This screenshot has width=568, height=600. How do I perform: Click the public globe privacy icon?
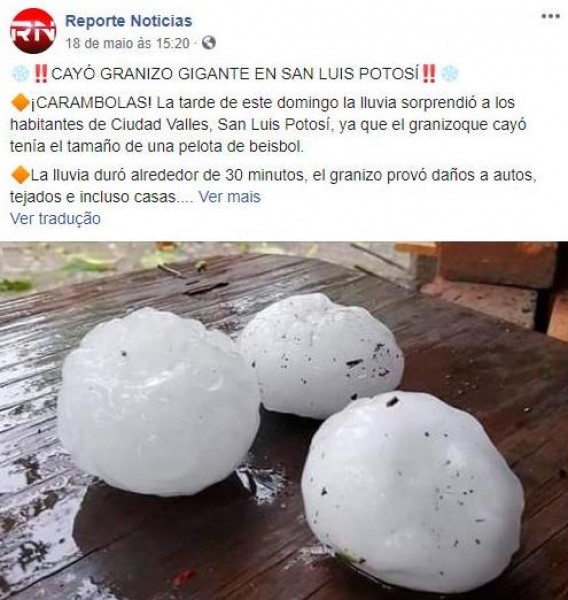tap(209, 43)
